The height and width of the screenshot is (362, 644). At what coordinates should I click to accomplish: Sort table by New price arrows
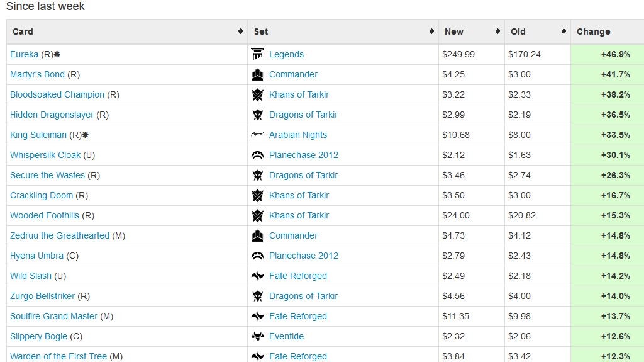pyautogui.click(x=497, y=31)
